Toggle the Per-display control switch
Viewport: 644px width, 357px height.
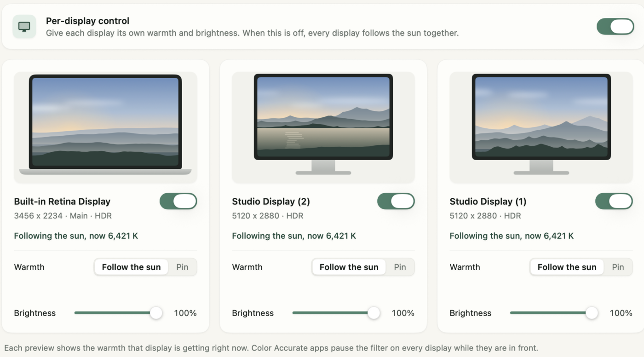(615, 27)
